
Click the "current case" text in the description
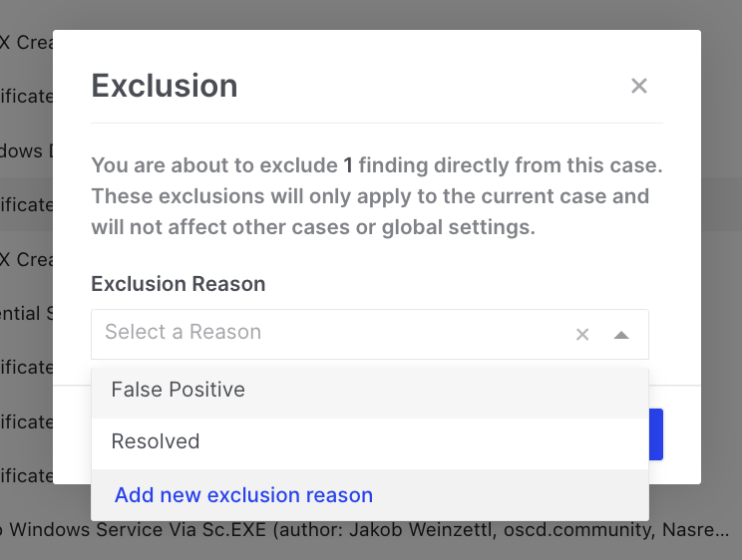(x=559, y=196)
